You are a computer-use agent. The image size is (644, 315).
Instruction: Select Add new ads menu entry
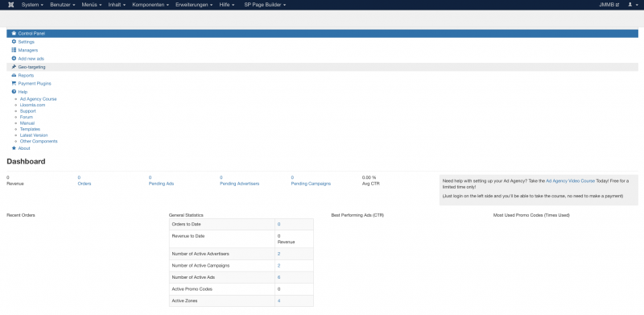pos(31,59)
